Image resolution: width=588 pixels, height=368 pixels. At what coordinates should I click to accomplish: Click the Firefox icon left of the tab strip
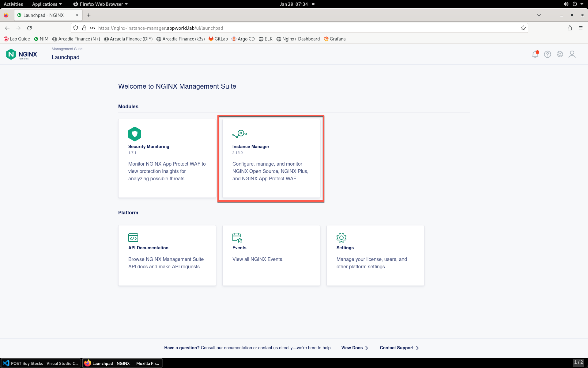coord(6,15)
